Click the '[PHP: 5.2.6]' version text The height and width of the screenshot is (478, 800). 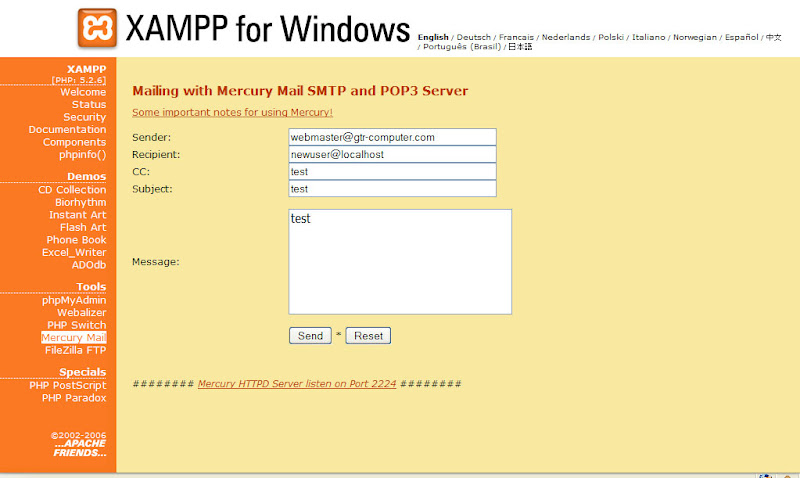tap(79, 80)
